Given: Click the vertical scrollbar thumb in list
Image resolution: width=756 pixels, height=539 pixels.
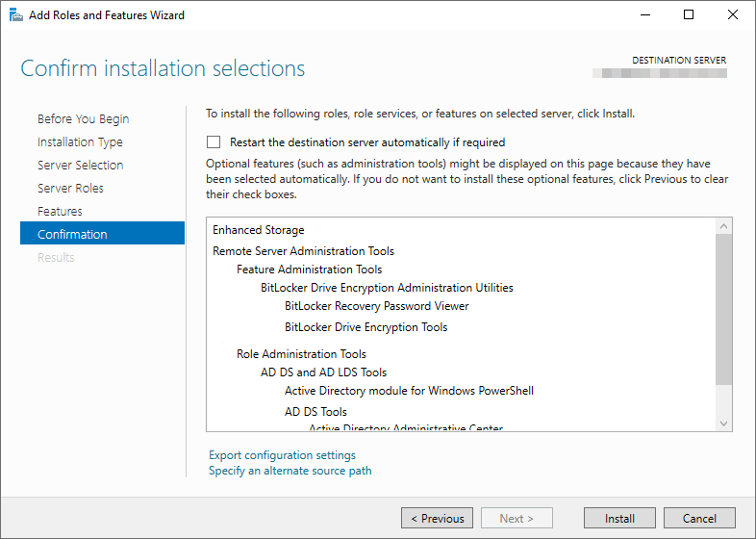Looking at the screenshot, I should pyautogui.click(x=724, y=308).
